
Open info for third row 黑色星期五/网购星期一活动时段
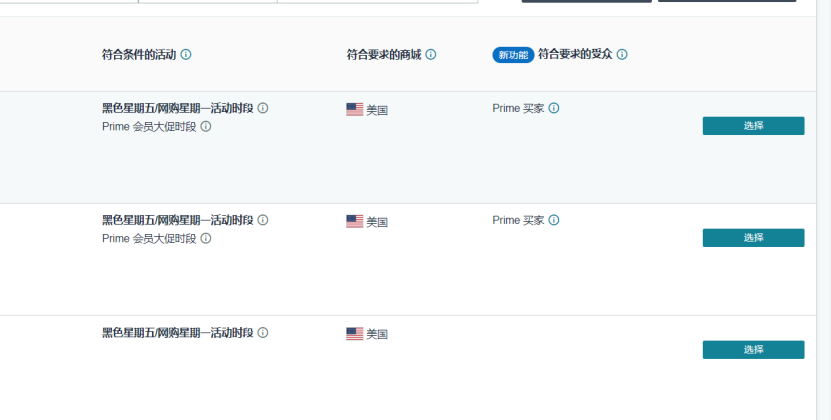(263, 332)
